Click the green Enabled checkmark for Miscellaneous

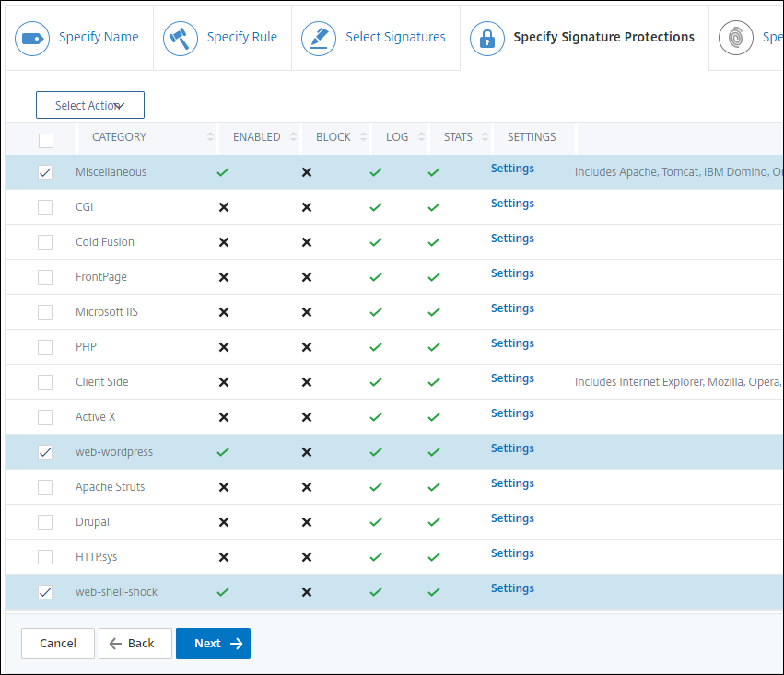click(x=223, y=172)
